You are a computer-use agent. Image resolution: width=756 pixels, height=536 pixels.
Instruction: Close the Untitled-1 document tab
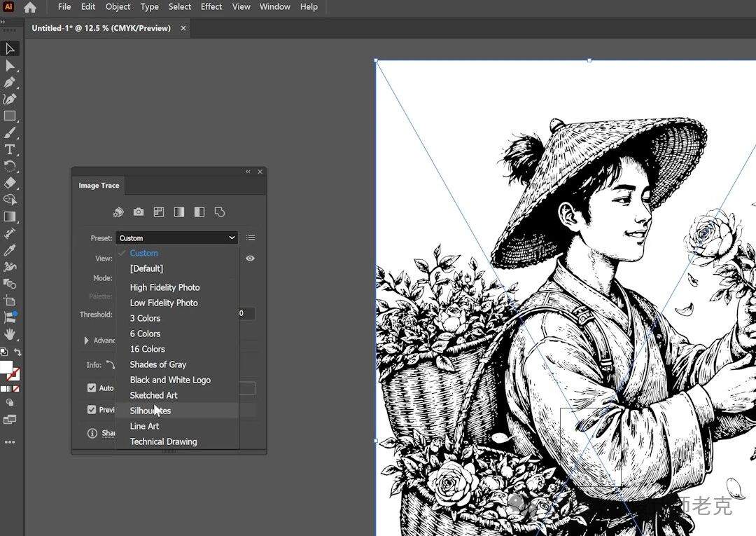(x=183, y=28)
